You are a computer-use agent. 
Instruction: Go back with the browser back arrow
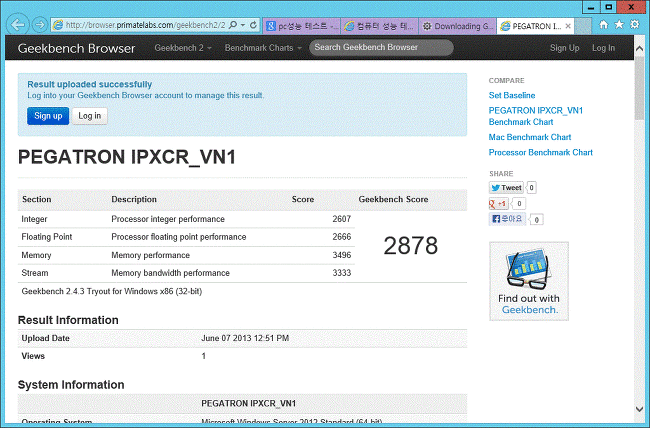(x=17, y=25)
